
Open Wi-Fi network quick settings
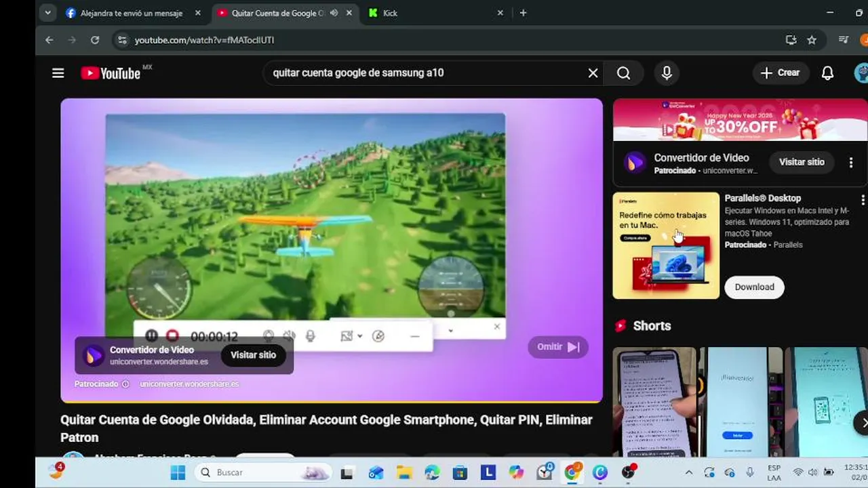798,472
